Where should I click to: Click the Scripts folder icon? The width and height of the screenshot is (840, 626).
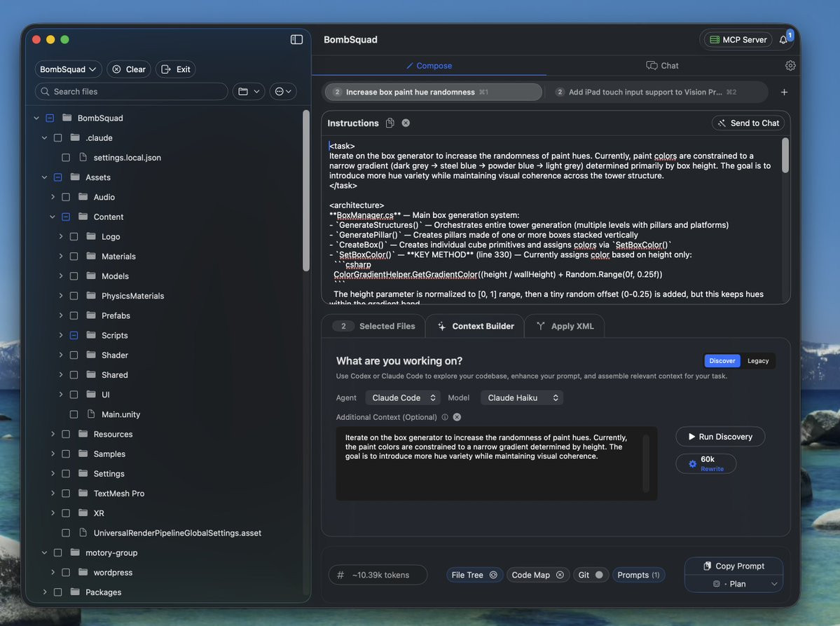click(91, 335)
